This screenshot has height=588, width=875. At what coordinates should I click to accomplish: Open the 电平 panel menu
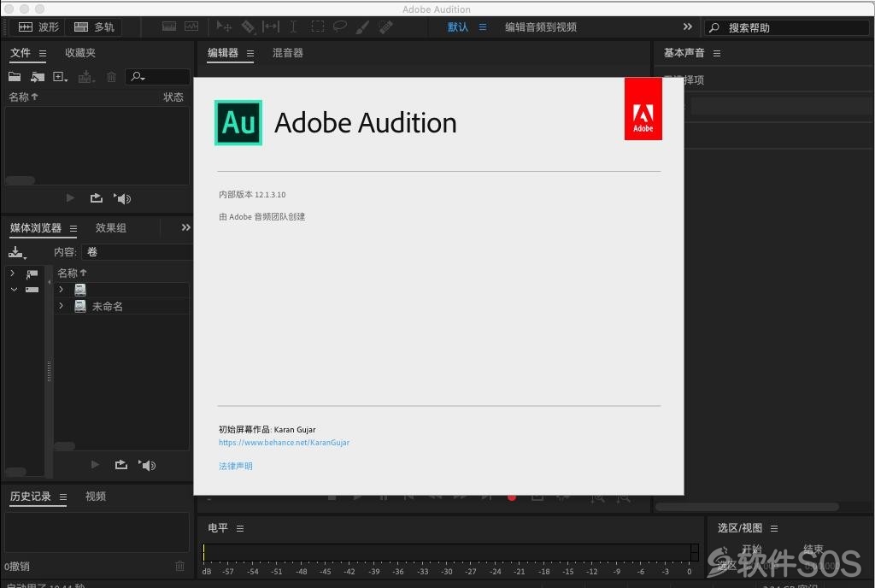point(240,528)
